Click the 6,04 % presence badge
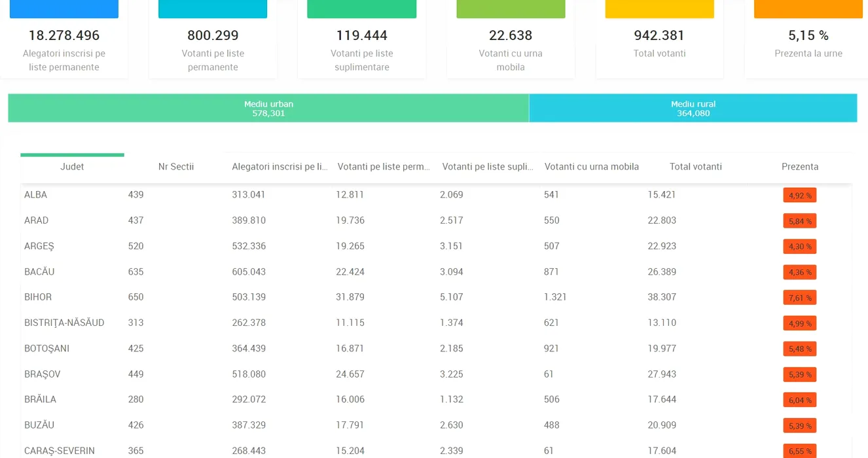Viewport: 868px width, 458px height. pos(799,400)
